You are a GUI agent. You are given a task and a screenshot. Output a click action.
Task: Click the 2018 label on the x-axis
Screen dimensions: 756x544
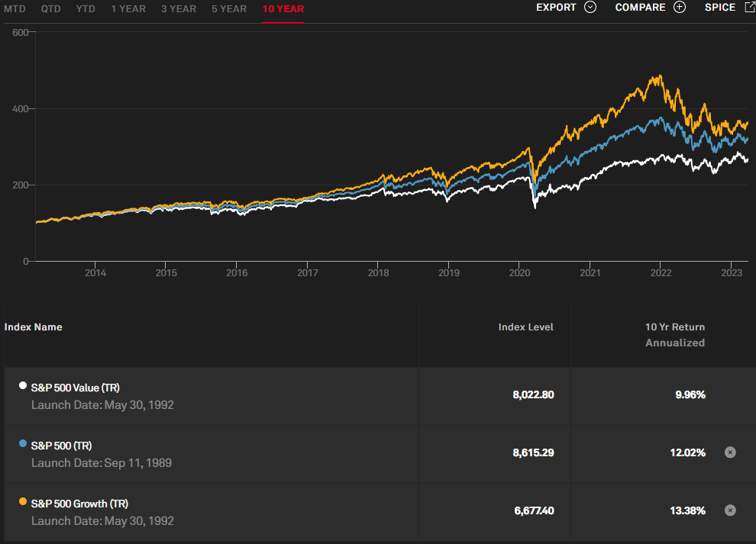click(x=378, y=272)
